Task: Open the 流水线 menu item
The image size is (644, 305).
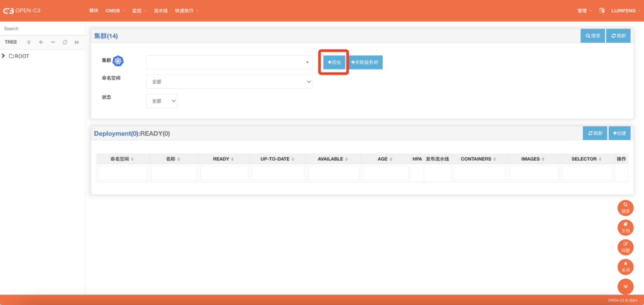Action: click(x=160, y=11)
